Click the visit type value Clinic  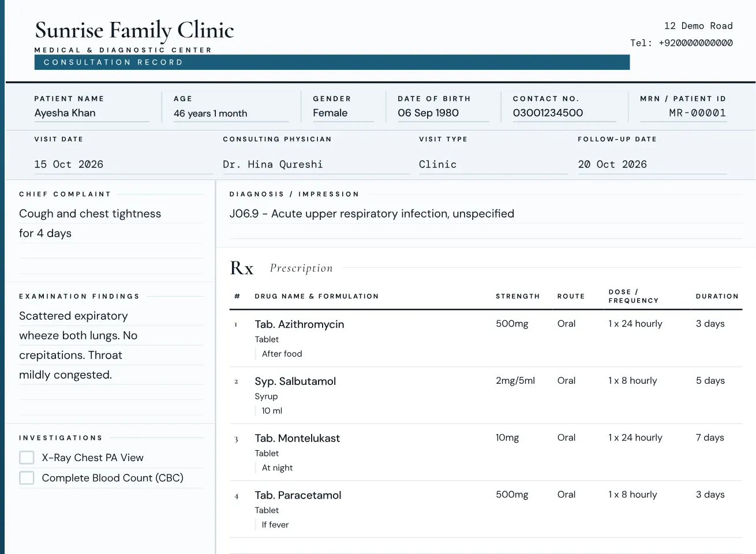tap(493, 164)
